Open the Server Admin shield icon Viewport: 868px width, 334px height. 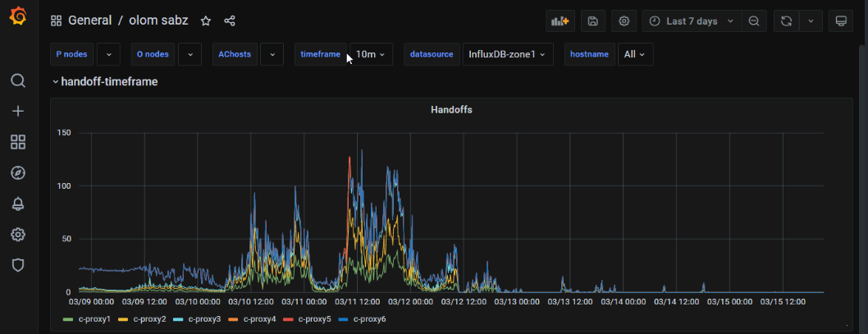(18, 265)
